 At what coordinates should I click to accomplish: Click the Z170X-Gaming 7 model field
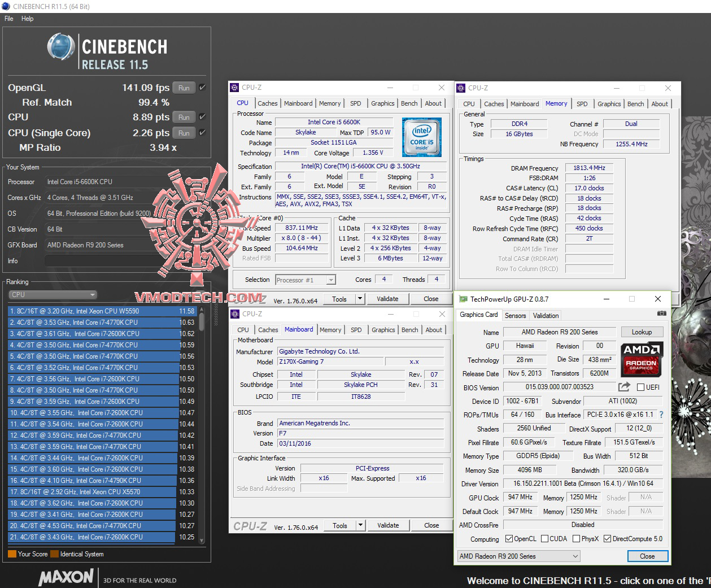pyautogui.click(x=329, y=361)
